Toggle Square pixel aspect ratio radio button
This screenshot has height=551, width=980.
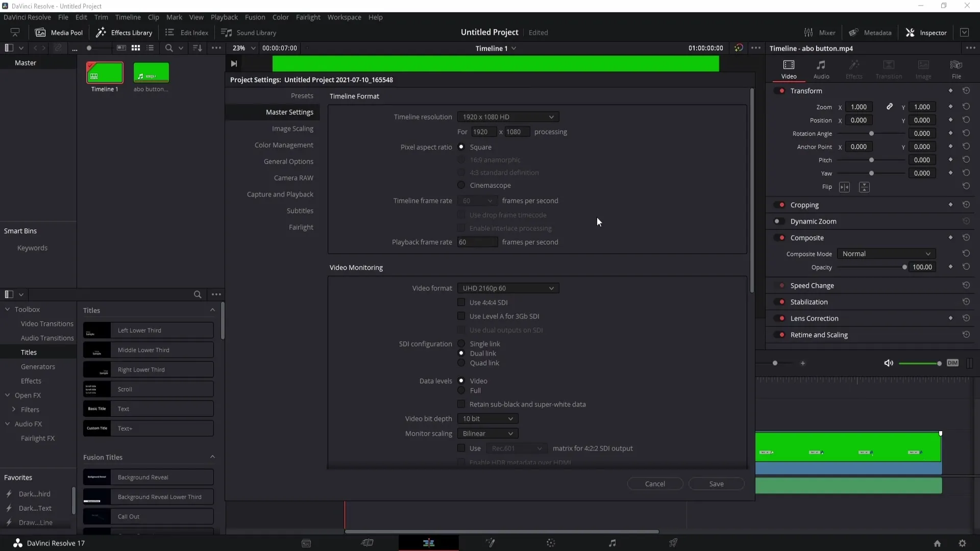coord(461,146)
